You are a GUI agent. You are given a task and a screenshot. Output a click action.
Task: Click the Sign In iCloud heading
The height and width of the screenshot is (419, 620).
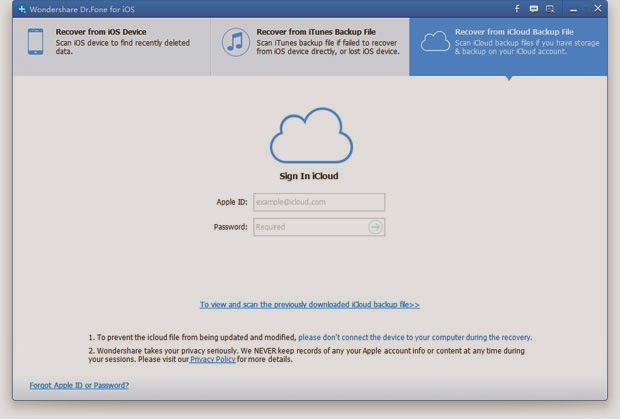click(x=309, y=176)
